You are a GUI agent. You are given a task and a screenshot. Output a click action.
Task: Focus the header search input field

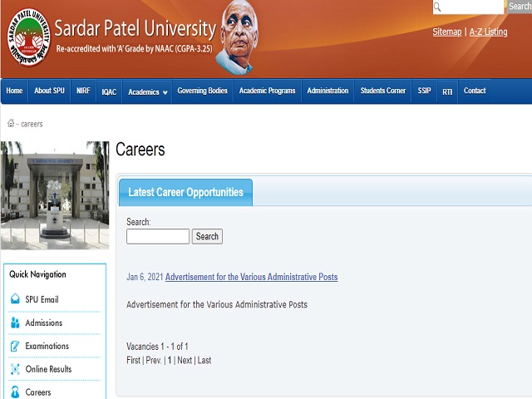(x=468, y=7)
